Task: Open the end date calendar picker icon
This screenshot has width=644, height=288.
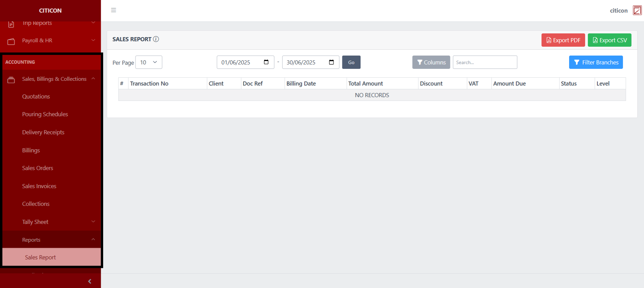Action: [332, 62]
